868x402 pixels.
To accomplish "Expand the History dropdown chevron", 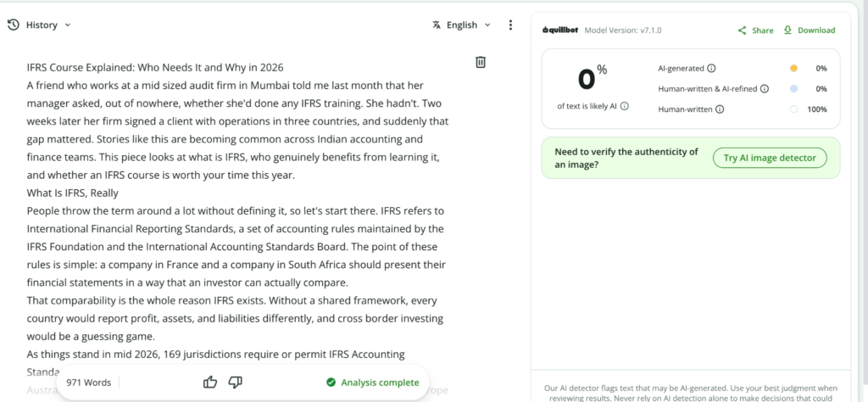I will [x=68, y=25].
